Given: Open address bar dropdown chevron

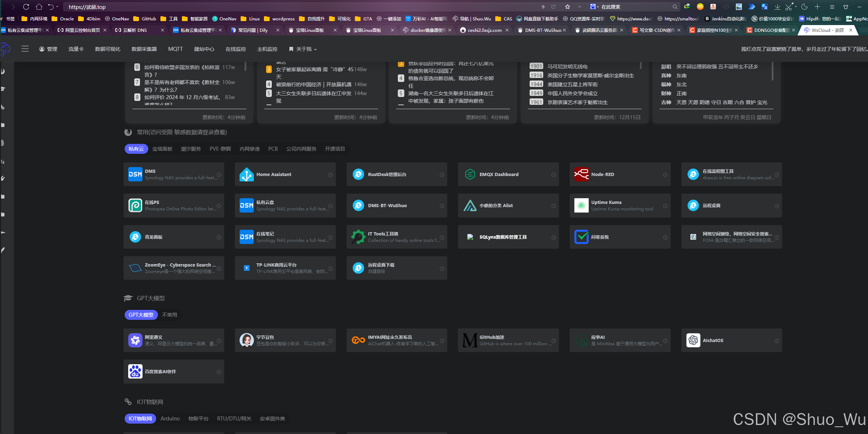Looking at the screenshot, I should tap(580, 7).
